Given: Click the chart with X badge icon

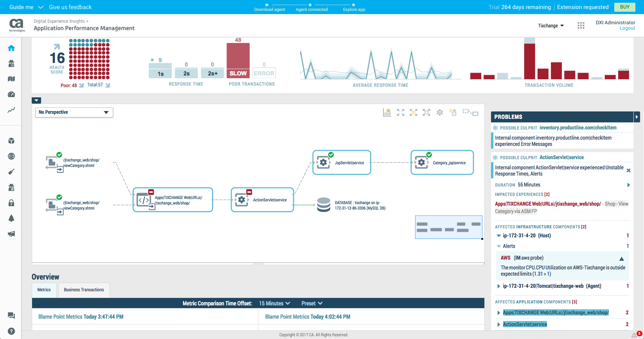Looking at the screenshot, I should [x=387, y=113].
